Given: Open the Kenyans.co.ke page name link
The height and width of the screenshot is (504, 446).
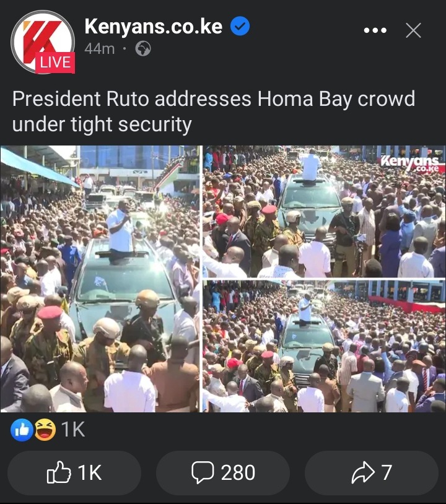Looking at the screenshot, I should point(154,27).
